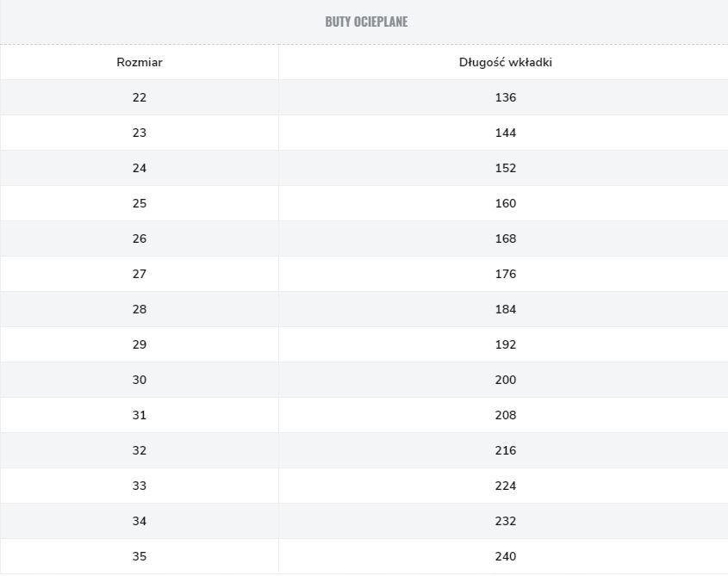This screenshot has width=728, height=576.
Task: Click insole length 200 value
Action: click(506, 380)
